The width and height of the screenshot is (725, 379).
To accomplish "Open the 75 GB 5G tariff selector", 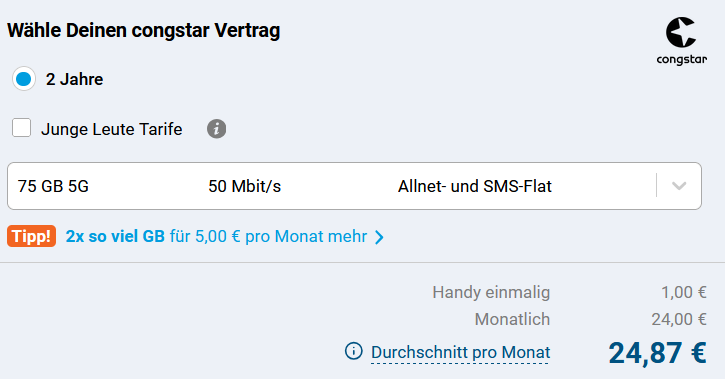I will click(x=354, y=186).
